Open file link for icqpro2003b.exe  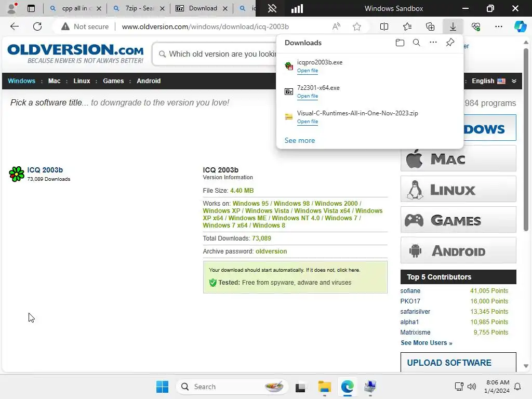pos(308,71)
